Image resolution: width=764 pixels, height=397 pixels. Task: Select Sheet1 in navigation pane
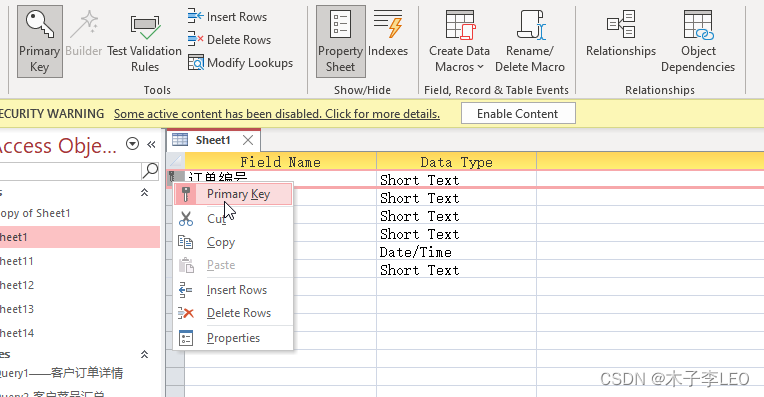(x=80, y=237)
